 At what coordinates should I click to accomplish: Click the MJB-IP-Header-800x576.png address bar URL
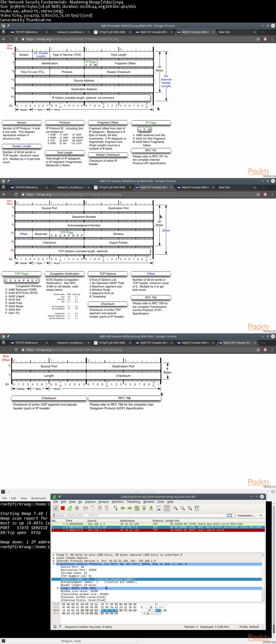point(72,39)
